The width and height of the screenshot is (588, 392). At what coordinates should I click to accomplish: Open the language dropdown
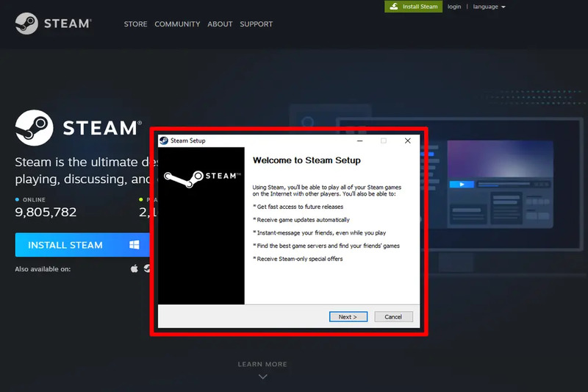pyautogui.click(x=490, y=7)
